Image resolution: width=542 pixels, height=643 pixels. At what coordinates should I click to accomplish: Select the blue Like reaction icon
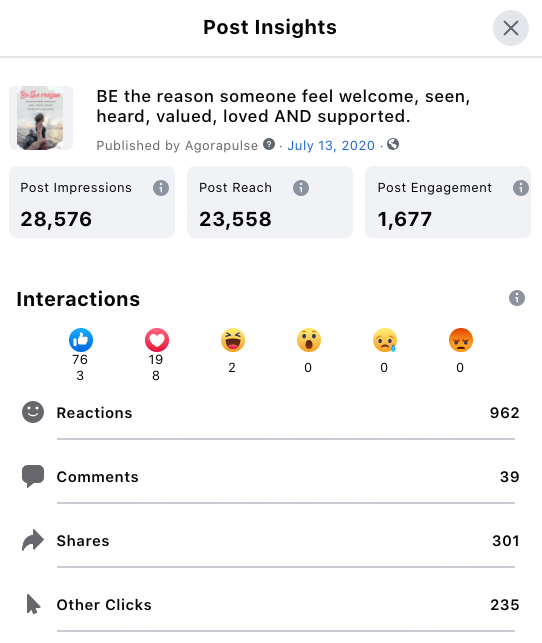click(81, 340)
